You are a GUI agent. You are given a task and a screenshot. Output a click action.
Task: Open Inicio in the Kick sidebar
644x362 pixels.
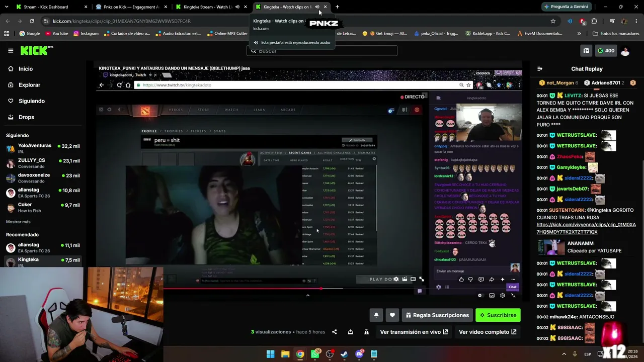click(26, 69)
